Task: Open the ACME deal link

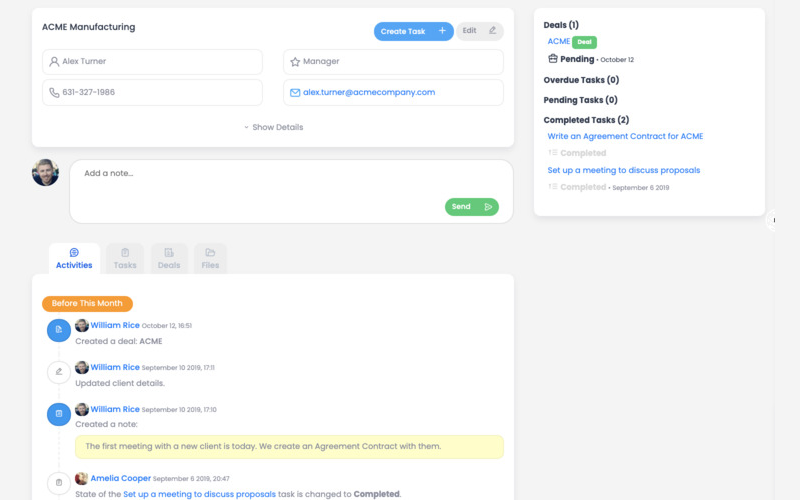Action: (558, 41)
